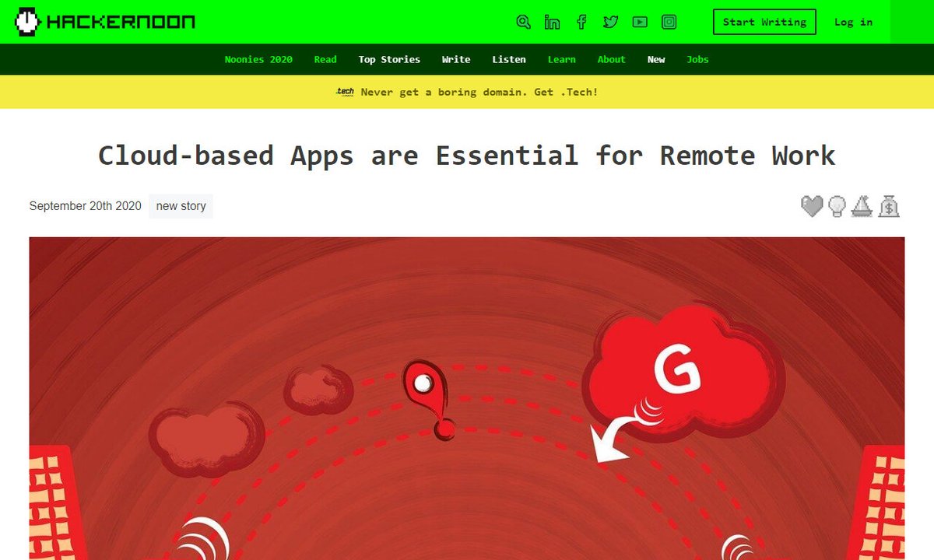The image size is (934, 560).
Task: React with the heart icon
Action: coord(813,206)
